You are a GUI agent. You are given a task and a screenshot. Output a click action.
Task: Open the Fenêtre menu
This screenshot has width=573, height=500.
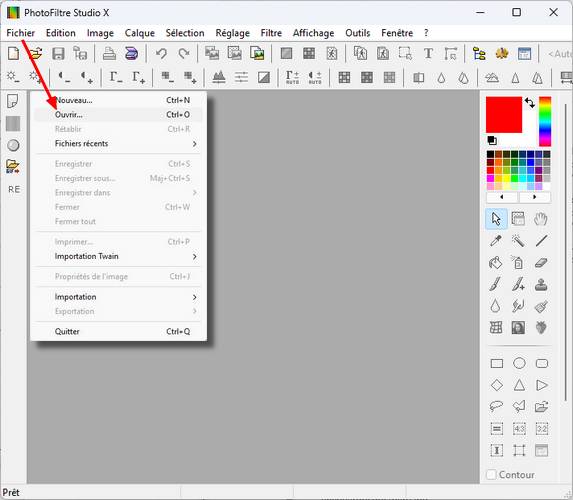tap(397, 33)
